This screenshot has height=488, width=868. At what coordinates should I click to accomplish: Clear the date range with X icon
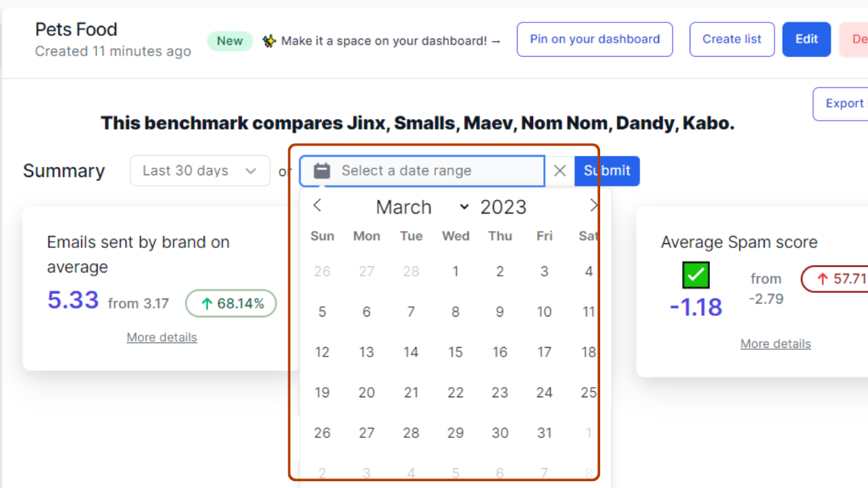(559, 171)
